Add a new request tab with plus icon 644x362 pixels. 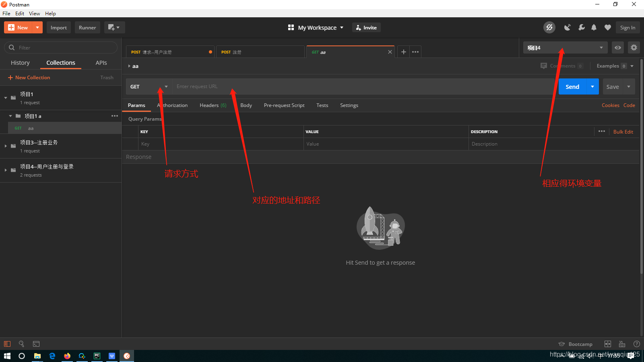(403, 52)
